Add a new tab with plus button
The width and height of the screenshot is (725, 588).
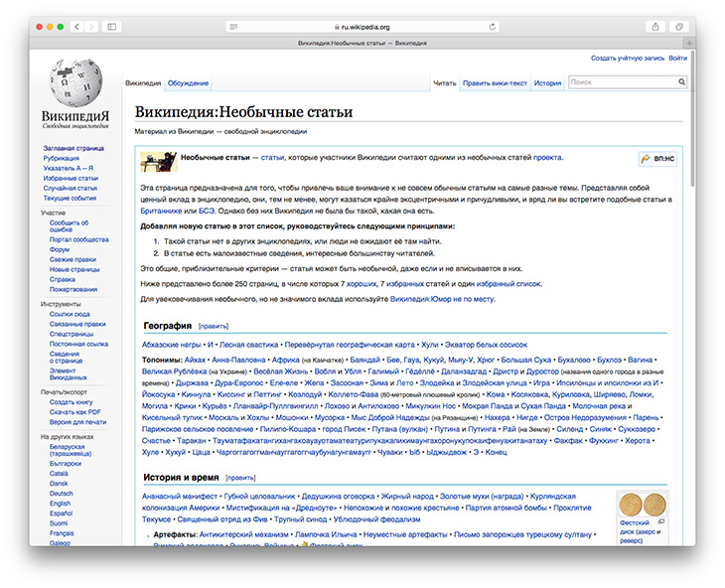click(x=689, y=43)
